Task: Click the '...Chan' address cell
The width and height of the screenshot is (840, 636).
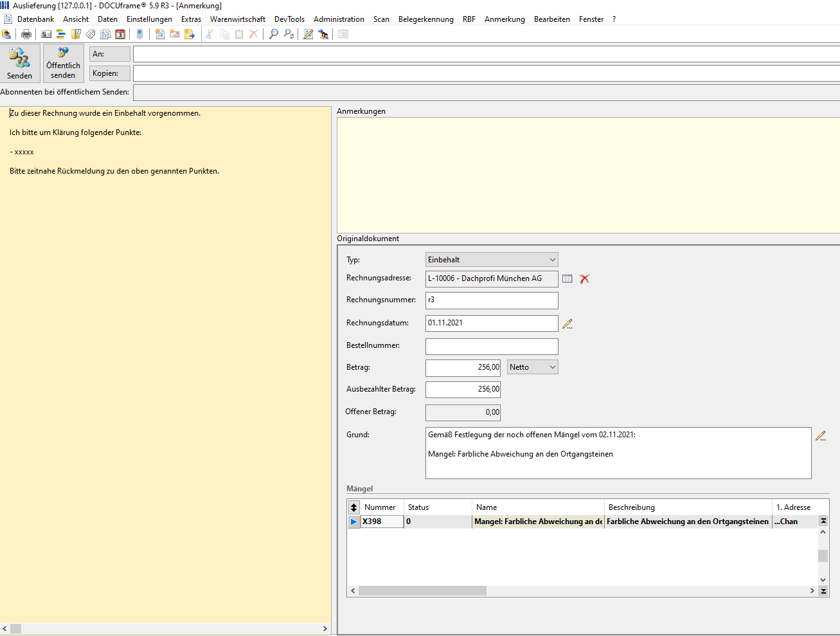Action: click(794, 522)
